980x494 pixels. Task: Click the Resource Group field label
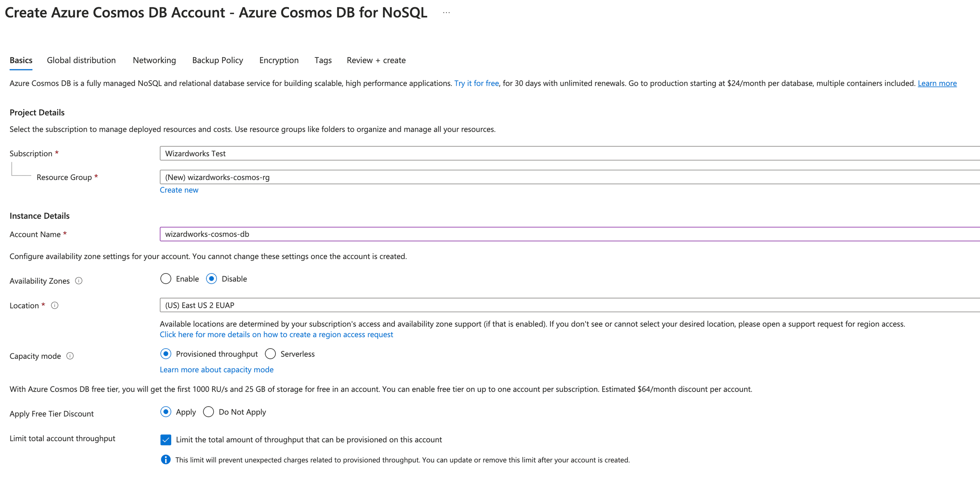(x=64, y=177)
